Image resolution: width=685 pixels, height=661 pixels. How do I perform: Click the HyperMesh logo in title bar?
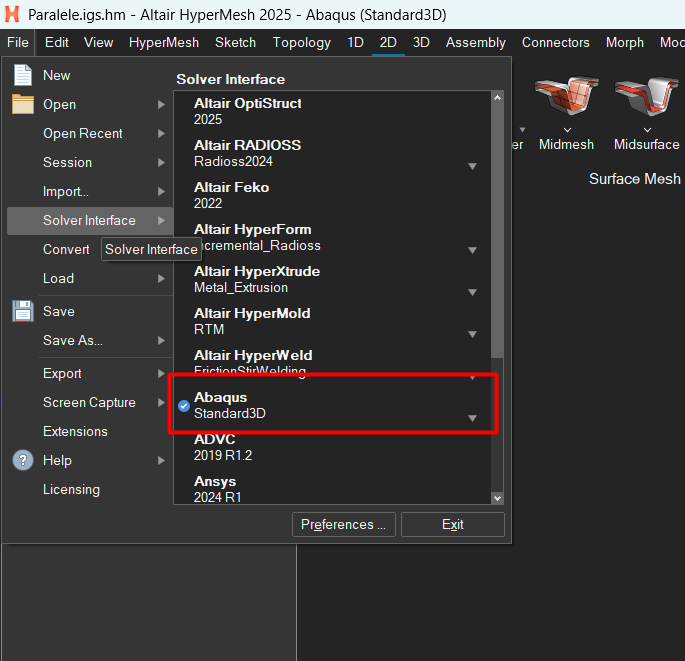point(12,14)
